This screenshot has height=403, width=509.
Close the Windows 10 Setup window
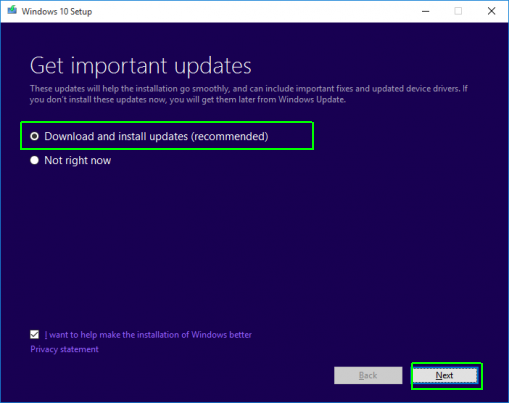click(491, 11)
